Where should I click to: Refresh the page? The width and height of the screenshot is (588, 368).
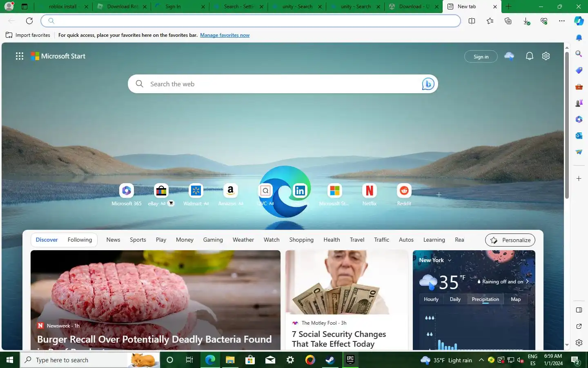pyautogui.click(x=29, y=21)
